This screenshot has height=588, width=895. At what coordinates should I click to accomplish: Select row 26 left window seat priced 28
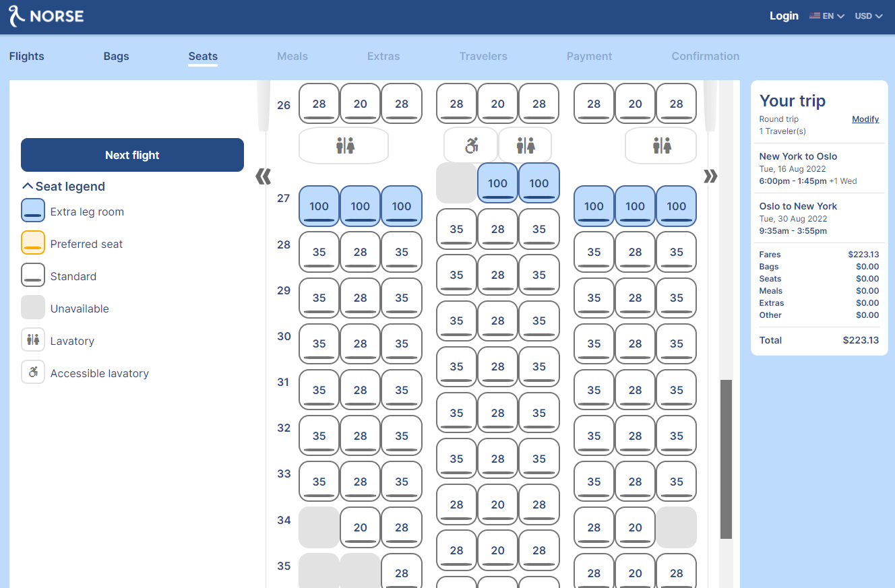coord(319,104)
